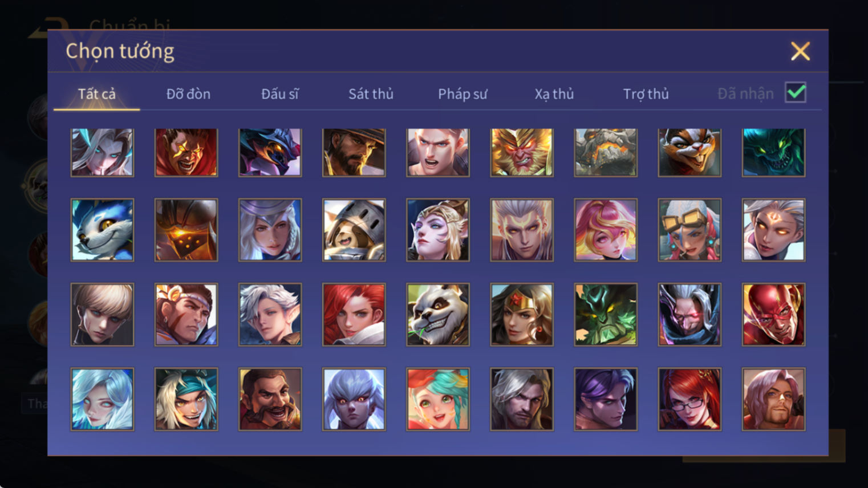The image size is (868, 488).
Task: Select the cowboy hat bearded hero
Action: tap(354, 152)
